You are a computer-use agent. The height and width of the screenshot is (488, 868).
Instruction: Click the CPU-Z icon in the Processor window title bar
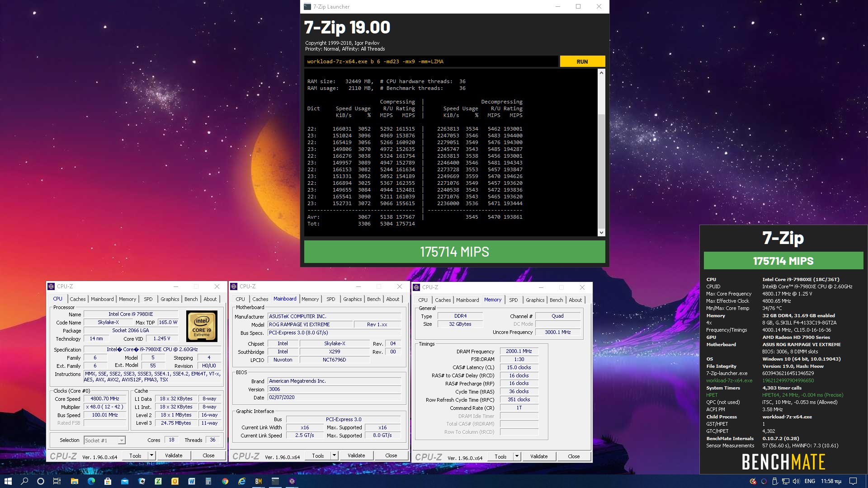[51, 286]
